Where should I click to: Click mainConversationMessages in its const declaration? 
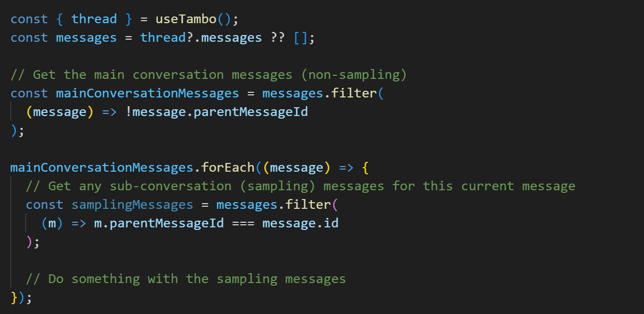pos(147,93)
